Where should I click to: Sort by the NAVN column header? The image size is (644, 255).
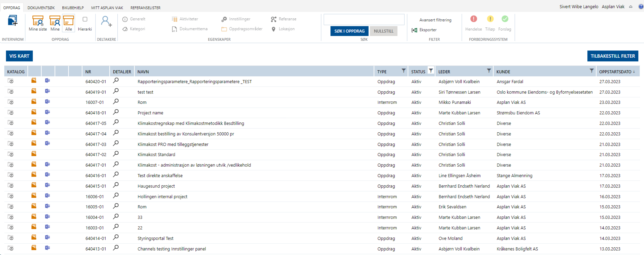143,72
